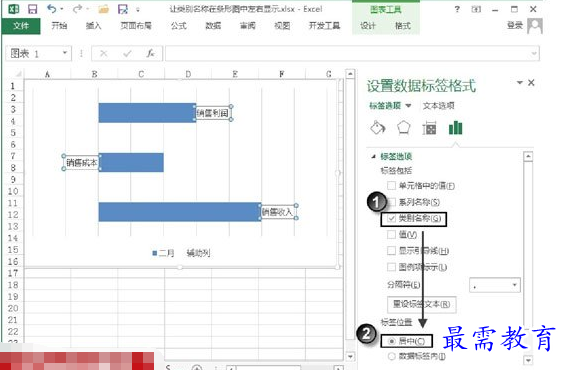The width and height of the screenshot is (564, 370).
Task: Open the 文件 File tab
Action: coord(21,26)
